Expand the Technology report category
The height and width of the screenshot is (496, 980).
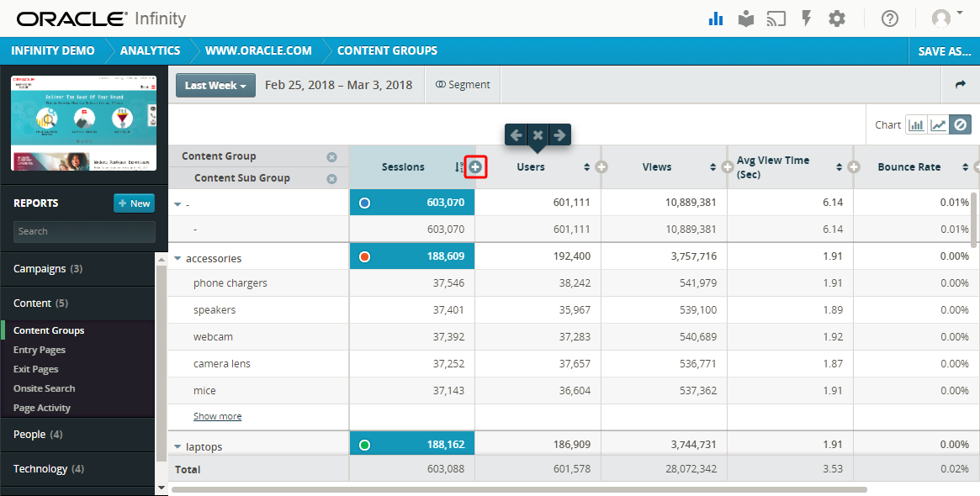(x=77, y=468)
